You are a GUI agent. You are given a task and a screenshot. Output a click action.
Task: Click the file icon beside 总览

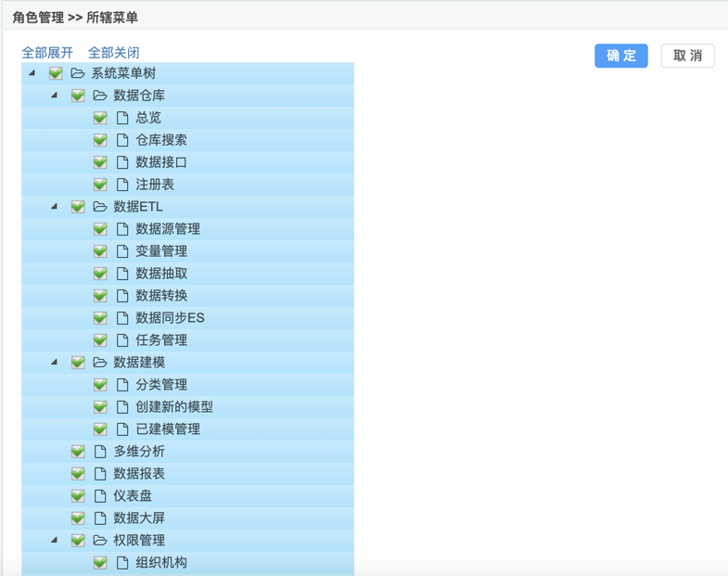(122, 118)
